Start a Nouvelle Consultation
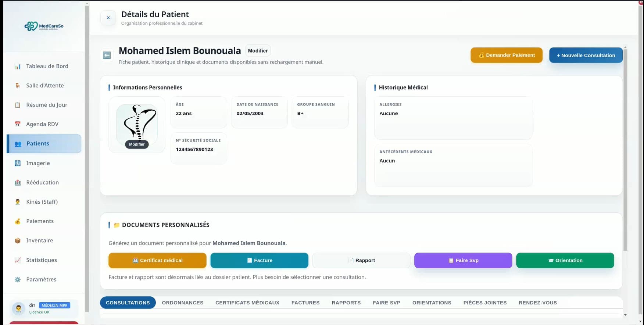Viewport: 644px width, 325px height. point(586,55)
